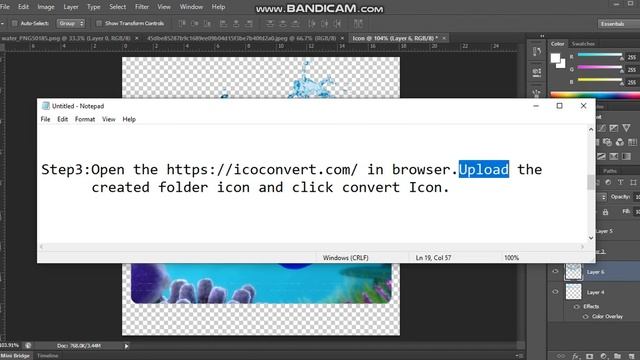This screenshot has height=360, width=640.
Task: Open Notepad's Help menu
Action: coord(129,119)
